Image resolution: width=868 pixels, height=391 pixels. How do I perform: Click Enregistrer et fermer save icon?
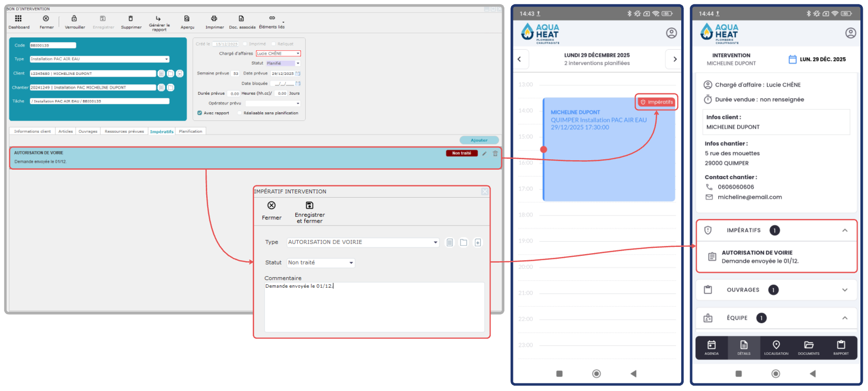pos(310,206)
